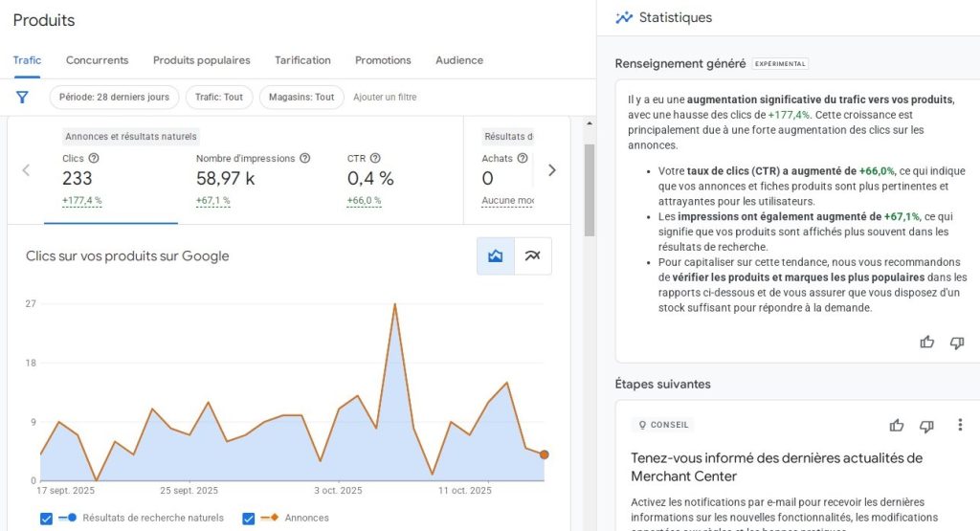Switch to area chart view

(x=496, y=255)
